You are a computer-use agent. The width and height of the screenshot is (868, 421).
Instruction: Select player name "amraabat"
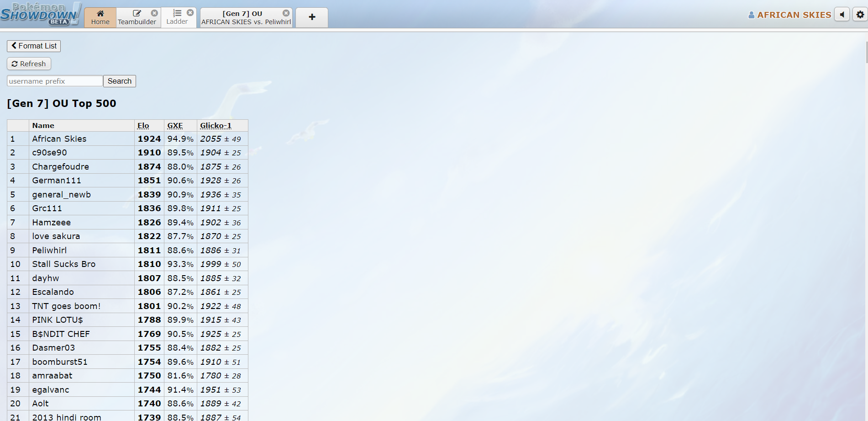pos(53,376)
